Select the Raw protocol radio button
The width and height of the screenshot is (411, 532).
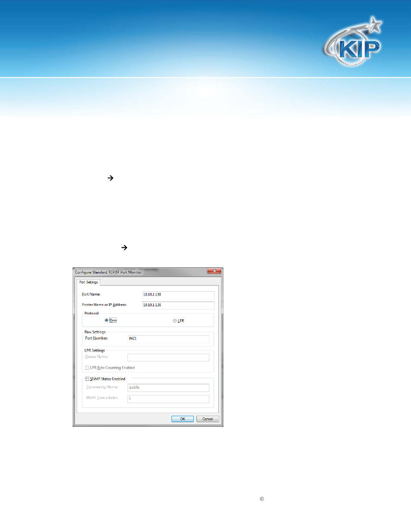point(106,320)
